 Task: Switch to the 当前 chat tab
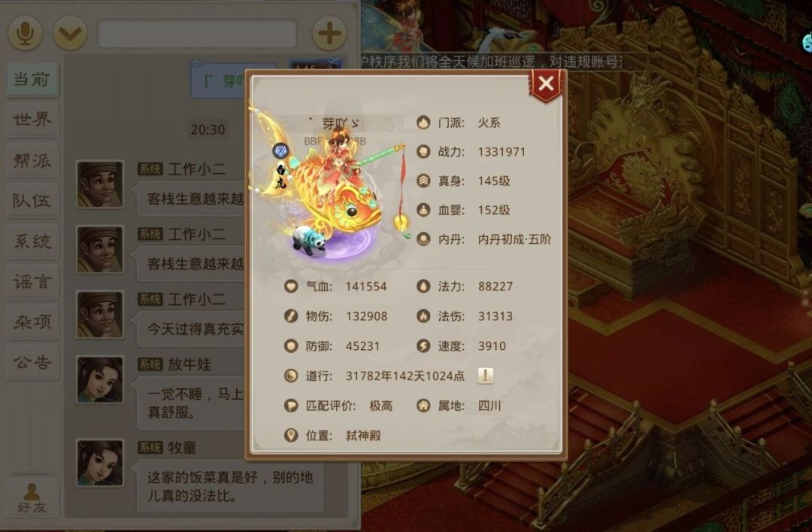(32, 79)
